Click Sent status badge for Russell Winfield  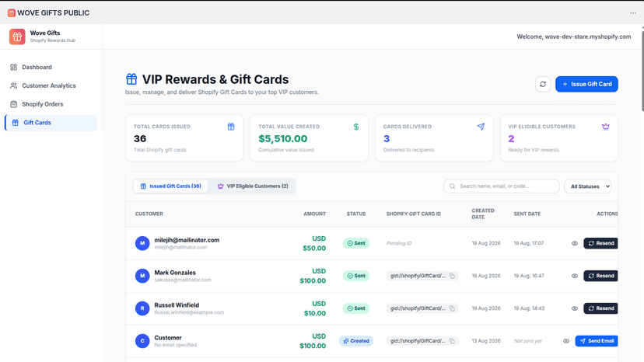356,308
